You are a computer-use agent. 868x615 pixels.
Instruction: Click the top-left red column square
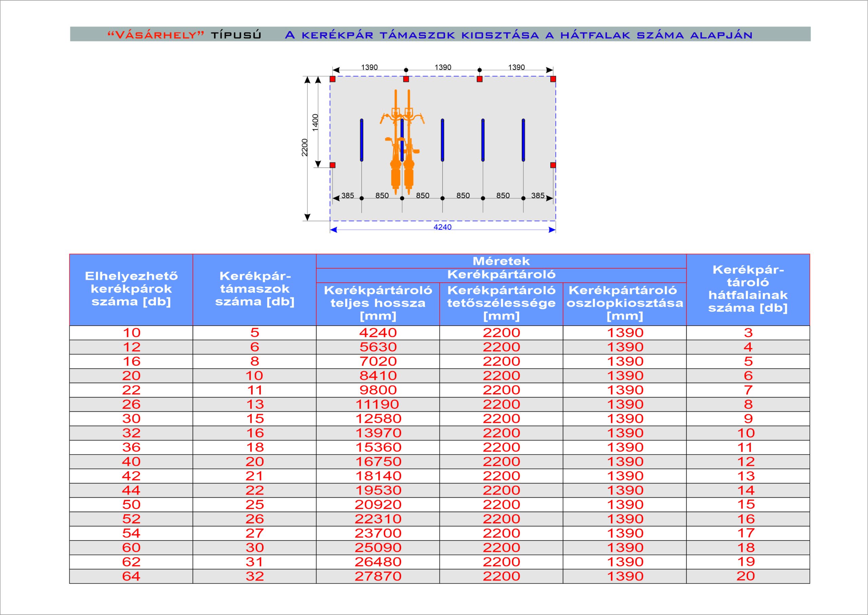coord(332,79)
